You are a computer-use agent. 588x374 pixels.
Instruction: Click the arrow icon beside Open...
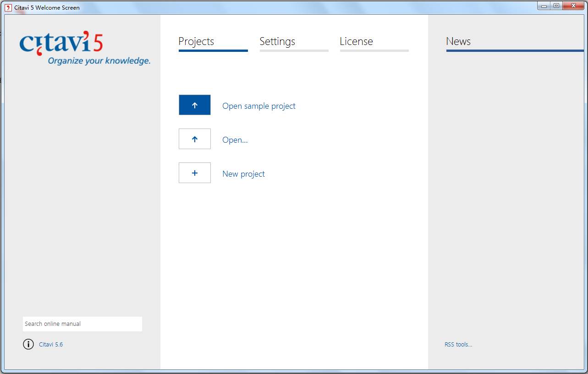195,139
